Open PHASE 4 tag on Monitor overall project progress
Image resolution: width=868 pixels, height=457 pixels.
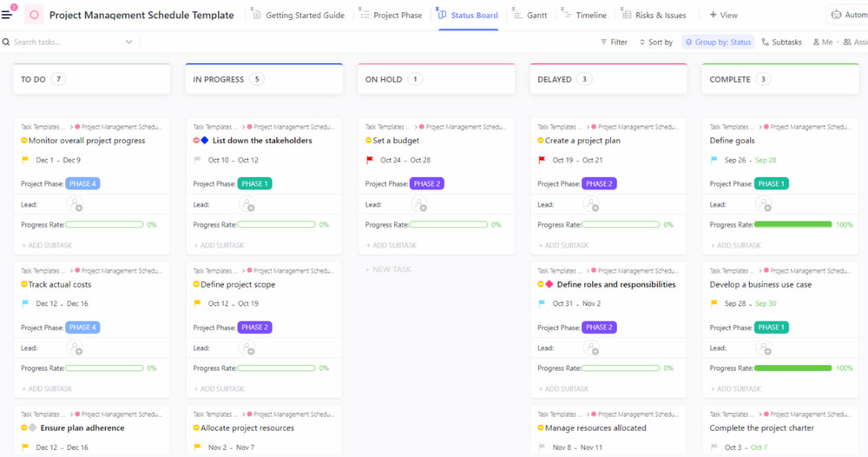(x=83, y=184)
